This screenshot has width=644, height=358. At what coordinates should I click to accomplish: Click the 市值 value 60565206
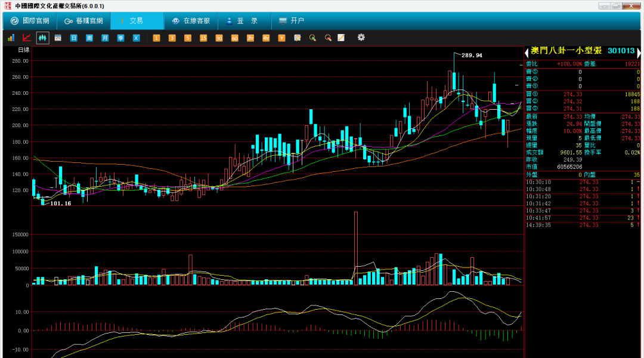(x=569, y=167)
